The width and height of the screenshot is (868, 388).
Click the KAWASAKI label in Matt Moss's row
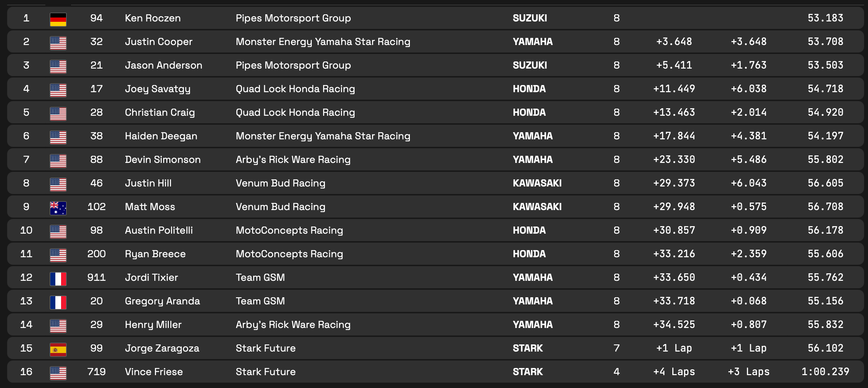pos(537,207)
